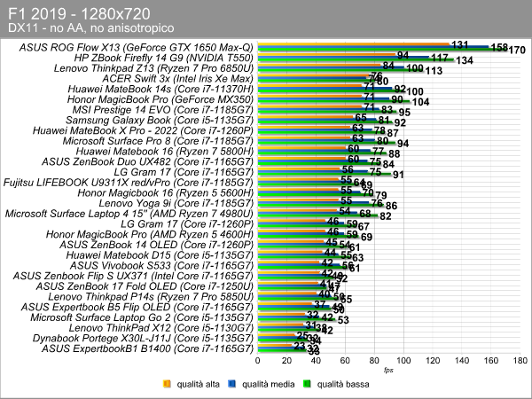Click the 82 value on Surface Laptop 4

click(386, 216)
